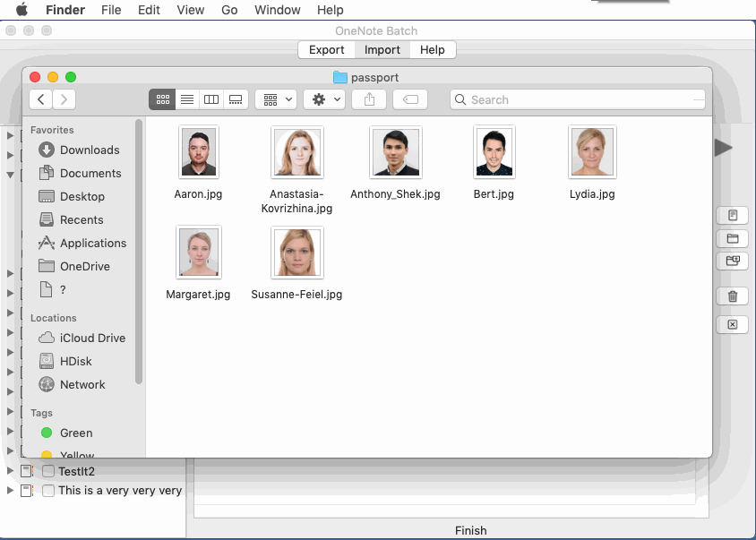Open the View menu
756x540 pixels.
point(191,10)
